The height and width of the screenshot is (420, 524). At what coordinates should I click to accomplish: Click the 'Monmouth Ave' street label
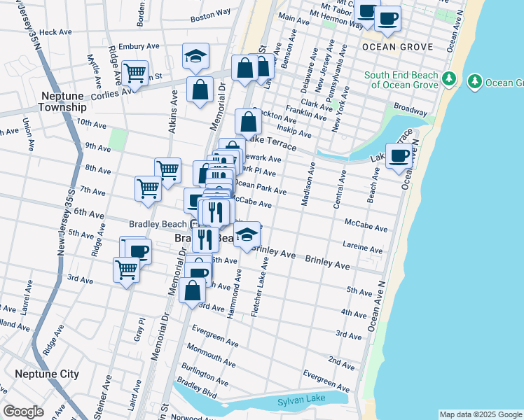[x=211, y=355]
